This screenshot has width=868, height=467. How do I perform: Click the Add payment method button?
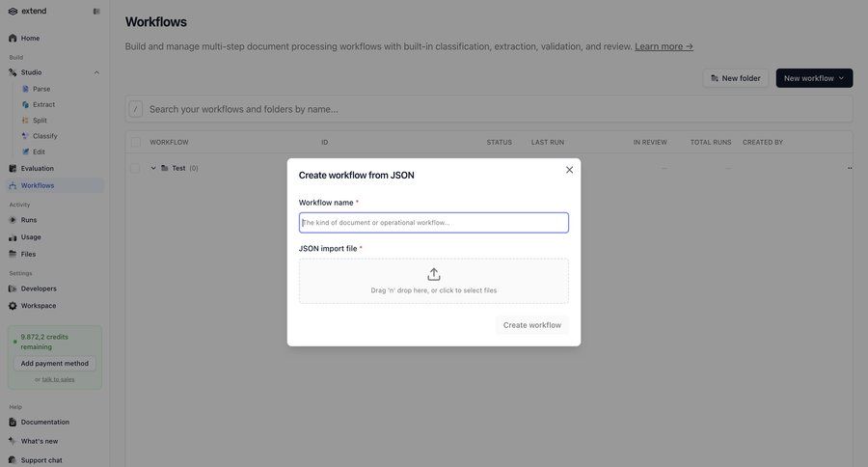(x=54, y=364)
